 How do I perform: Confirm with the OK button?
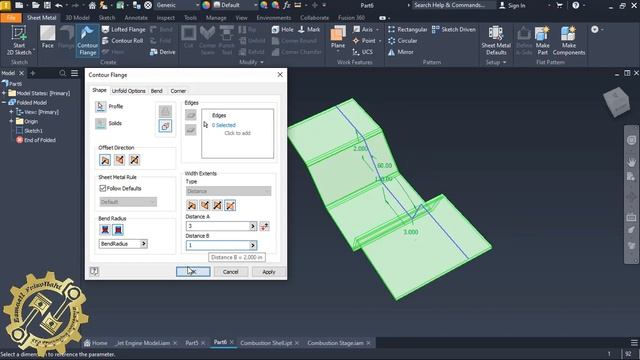pyautogui.click(x=193, y=271)
